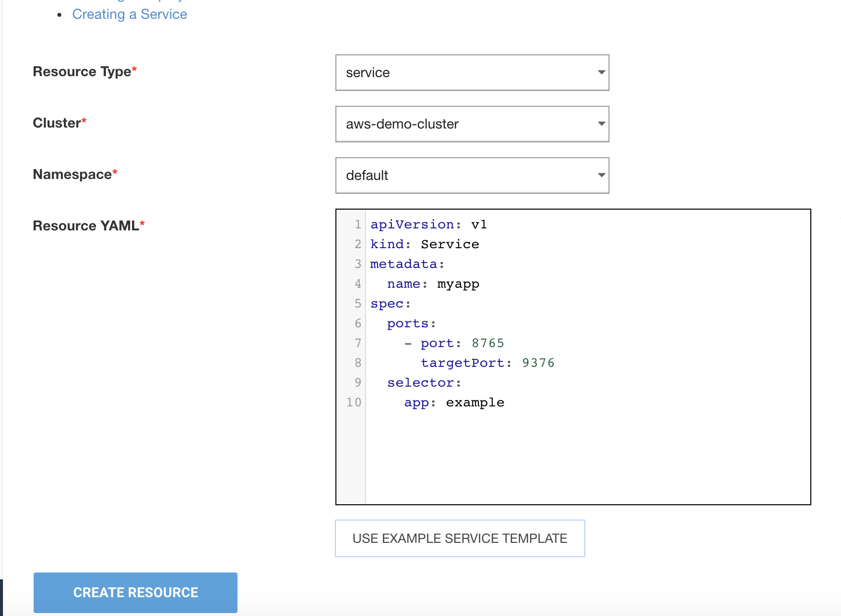Click empty area of YAML editor below line 10
This screenshot has width=841, height=616.
(x=588, y=457)
